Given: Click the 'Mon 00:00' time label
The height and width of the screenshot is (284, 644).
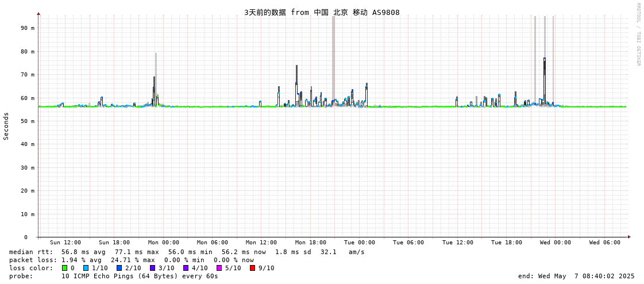Looking at the screenshot, I should [164, 243].
